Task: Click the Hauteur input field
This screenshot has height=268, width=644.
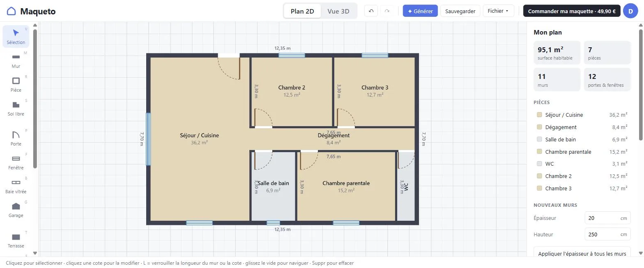Action: point(607,234)
